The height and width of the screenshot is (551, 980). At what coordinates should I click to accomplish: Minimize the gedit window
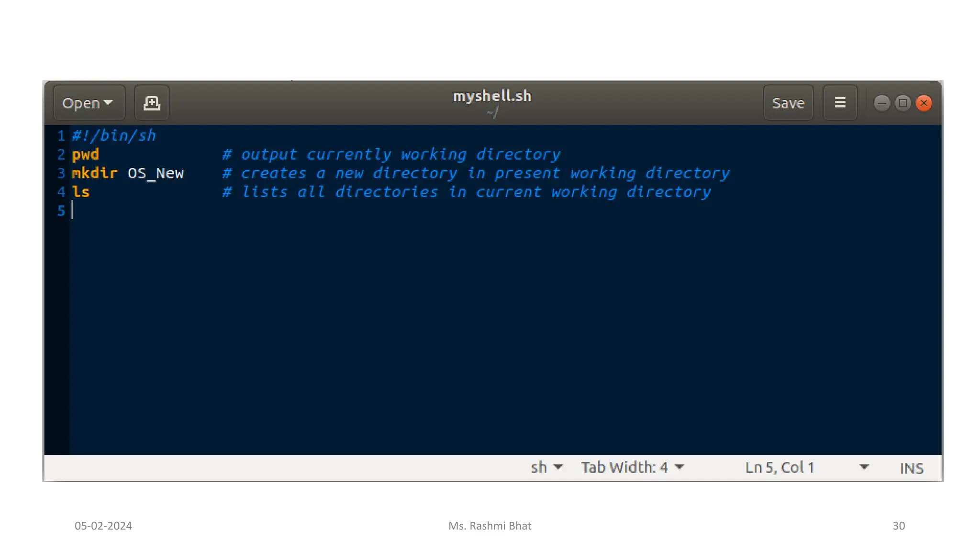click(x=881, y=103)
